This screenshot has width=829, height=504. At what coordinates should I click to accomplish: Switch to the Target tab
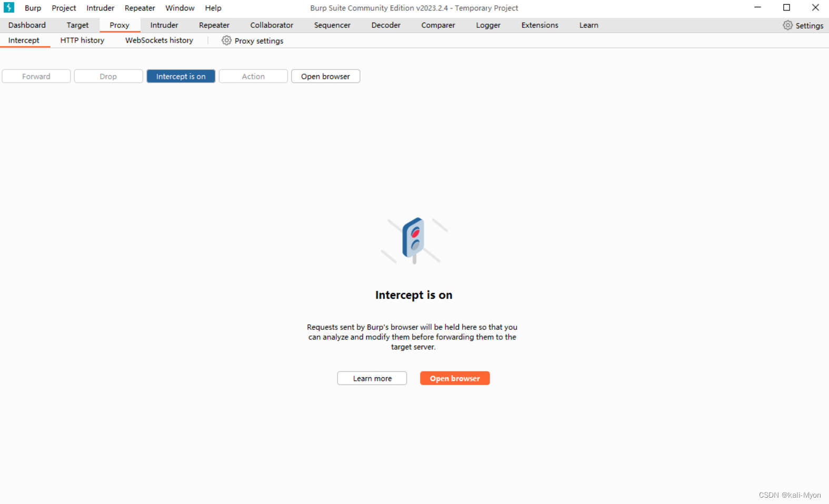pyautogui.click(x=77, y=25)
